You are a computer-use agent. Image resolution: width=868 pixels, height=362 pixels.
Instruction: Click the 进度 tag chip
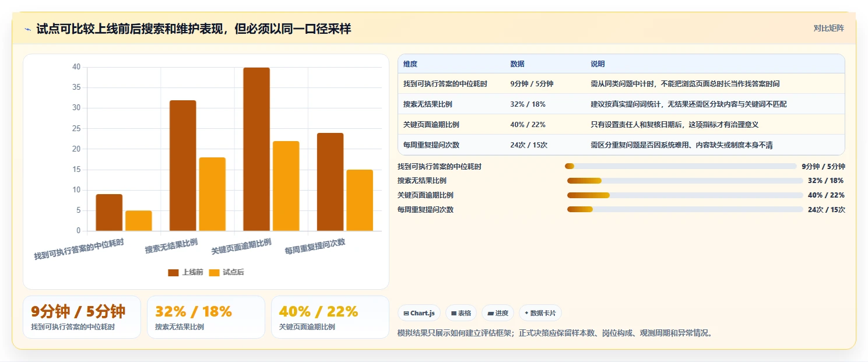point(498,313)
